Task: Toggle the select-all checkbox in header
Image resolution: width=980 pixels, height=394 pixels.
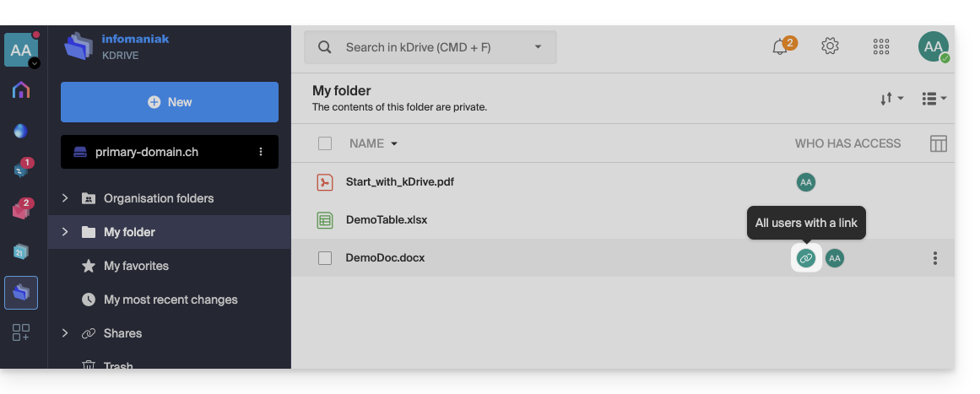Action: tap(325, 143)
